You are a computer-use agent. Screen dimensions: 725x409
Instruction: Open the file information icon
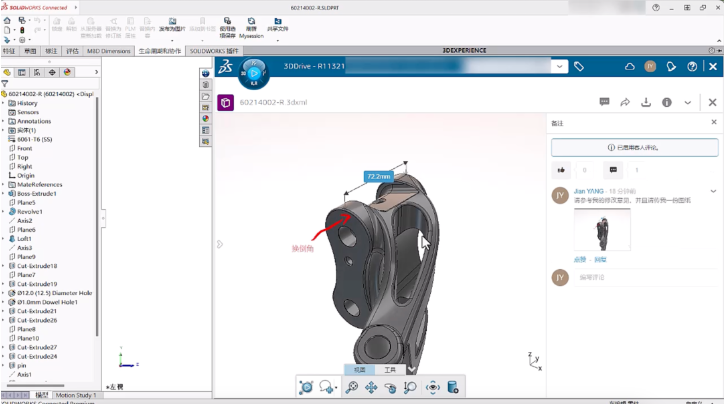667,103
